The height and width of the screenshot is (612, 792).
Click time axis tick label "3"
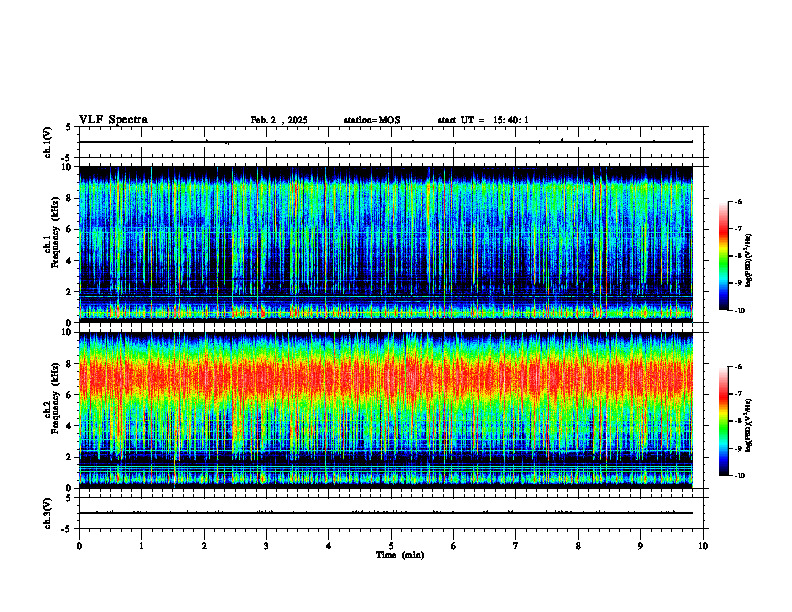(x=266, y=546)
